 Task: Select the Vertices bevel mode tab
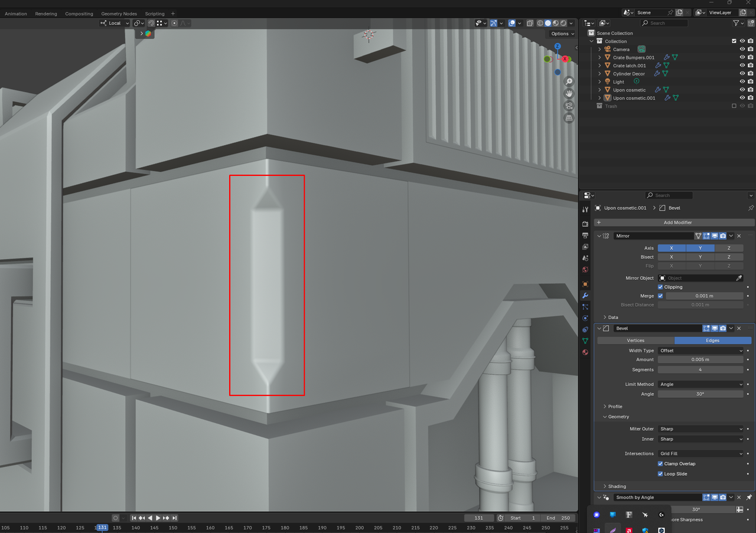pyautogui.click(x=636, y=341)
